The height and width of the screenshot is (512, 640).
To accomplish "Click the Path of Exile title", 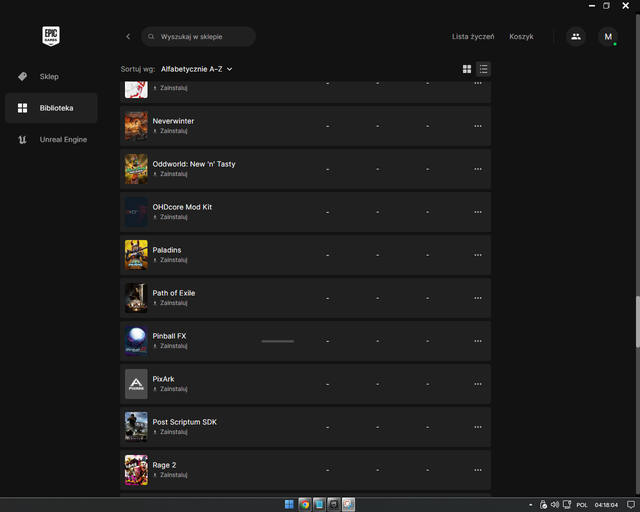I will tap(173, 293).
